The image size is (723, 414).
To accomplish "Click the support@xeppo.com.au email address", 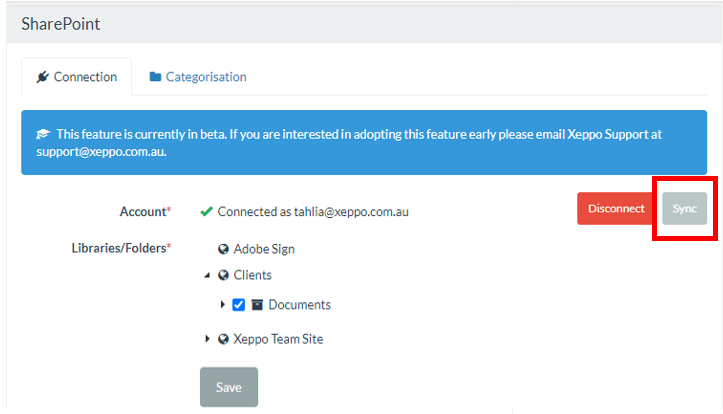I will (93, 152).
